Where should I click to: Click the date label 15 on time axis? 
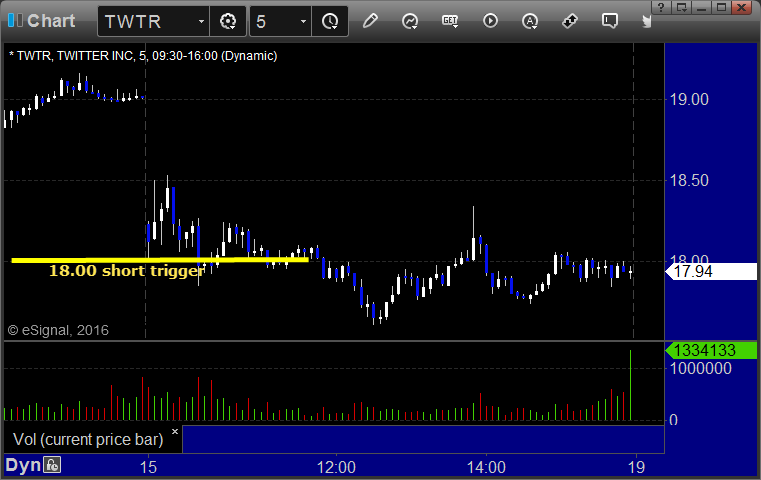(x=148, y=467)
